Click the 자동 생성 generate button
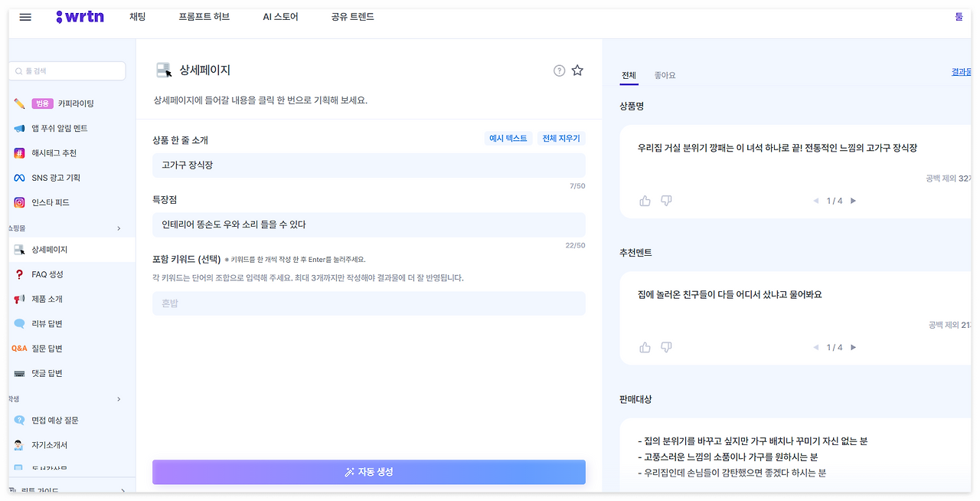Viewport: 980px width, 501px height. coord(368,472)
